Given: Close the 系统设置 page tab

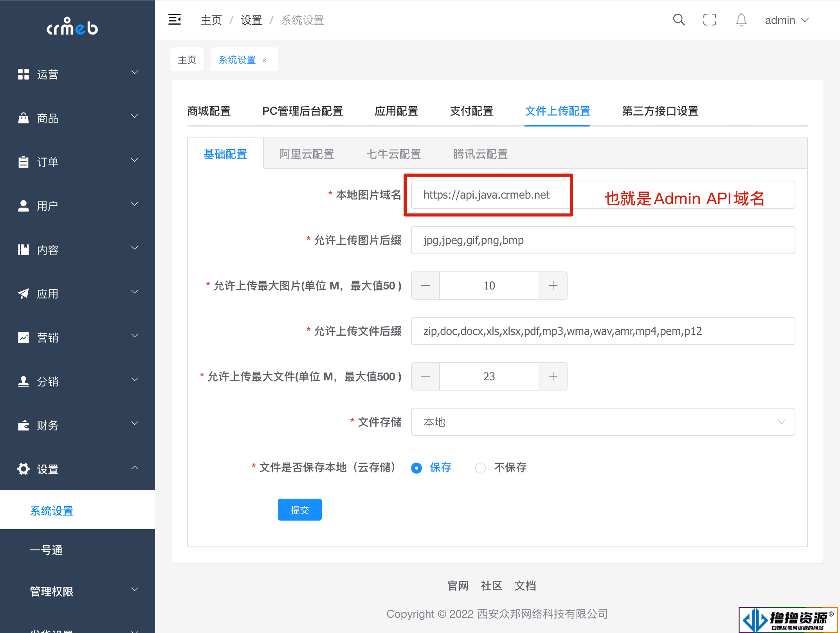Looking at the screenshot, I should [x=265, y=60].
